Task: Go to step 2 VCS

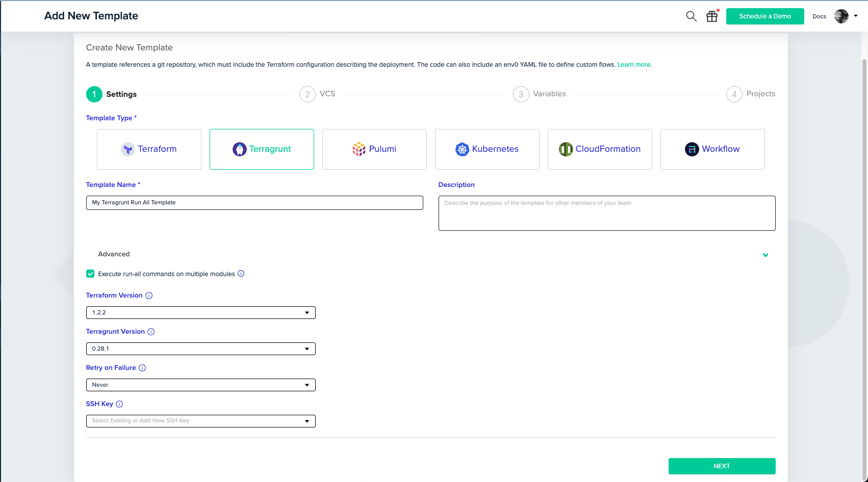Action: click(317, 94)
